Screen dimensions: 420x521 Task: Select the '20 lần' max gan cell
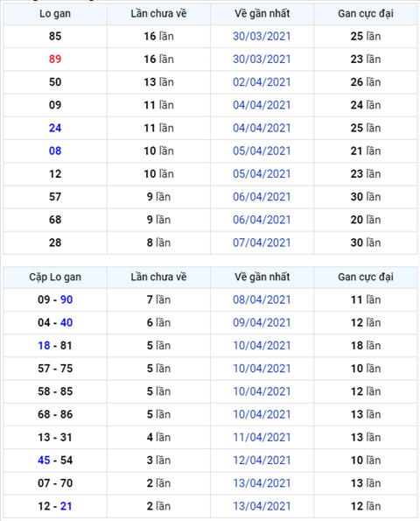(x=366, y=220)
